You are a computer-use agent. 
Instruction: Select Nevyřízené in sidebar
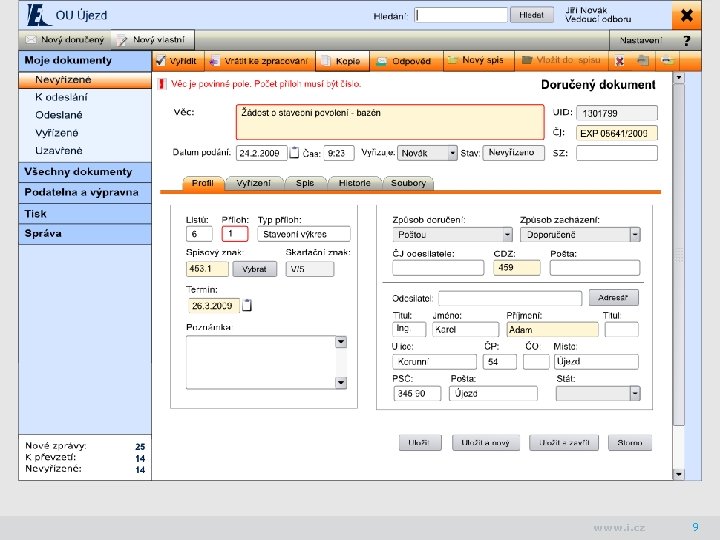click(85, 80)
